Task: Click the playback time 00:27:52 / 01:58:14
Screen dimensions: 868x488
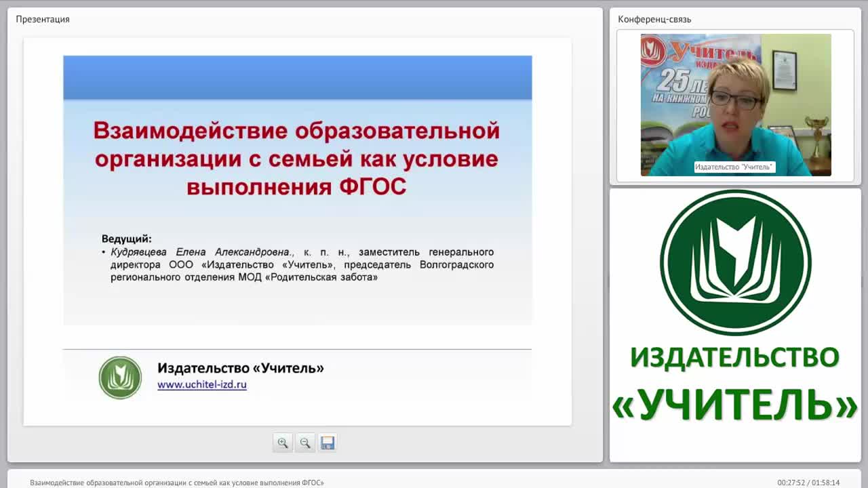Action: 808,483
